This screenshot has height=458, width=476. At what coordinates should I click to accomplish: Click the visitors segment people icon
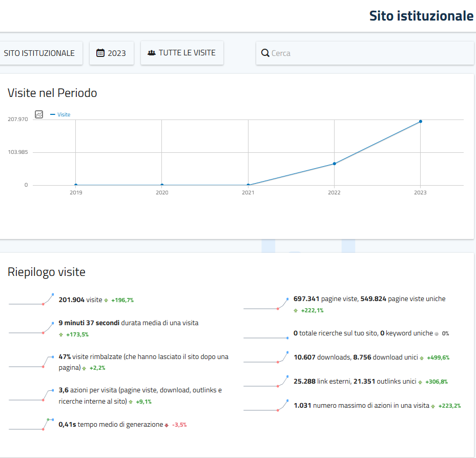point(152,53)
